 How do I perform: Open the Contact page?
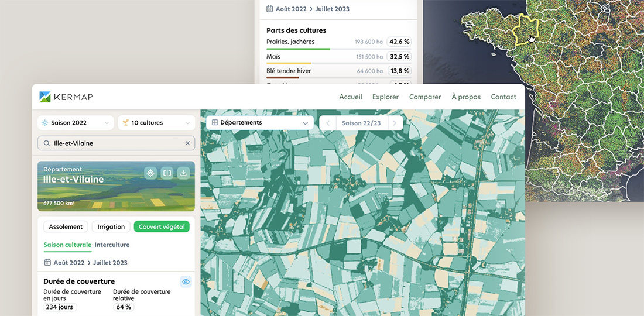(x=503, y=97)
